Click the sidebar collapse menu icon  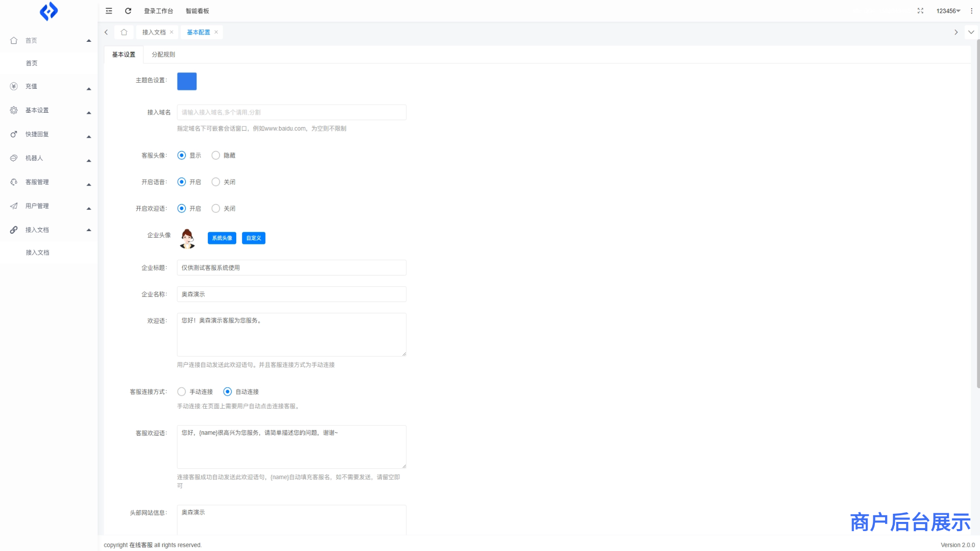109,11
